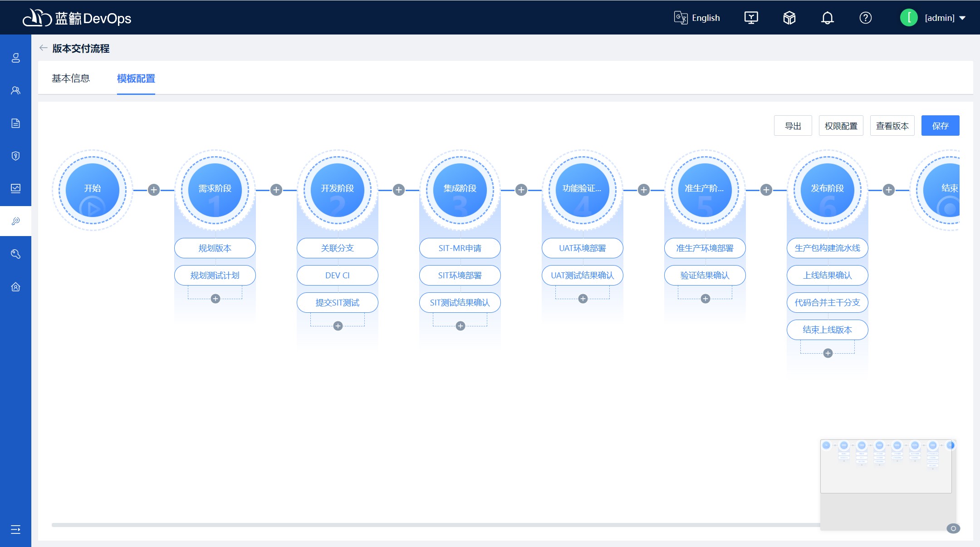
Task: Open the chart monitor sidebar icon
Action: [15, 188]
